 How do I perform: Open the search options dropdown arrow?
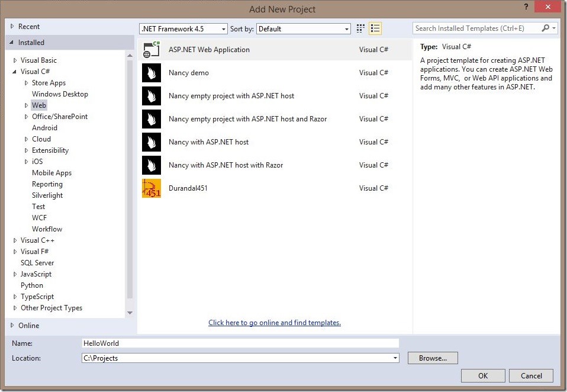[553, 28]
